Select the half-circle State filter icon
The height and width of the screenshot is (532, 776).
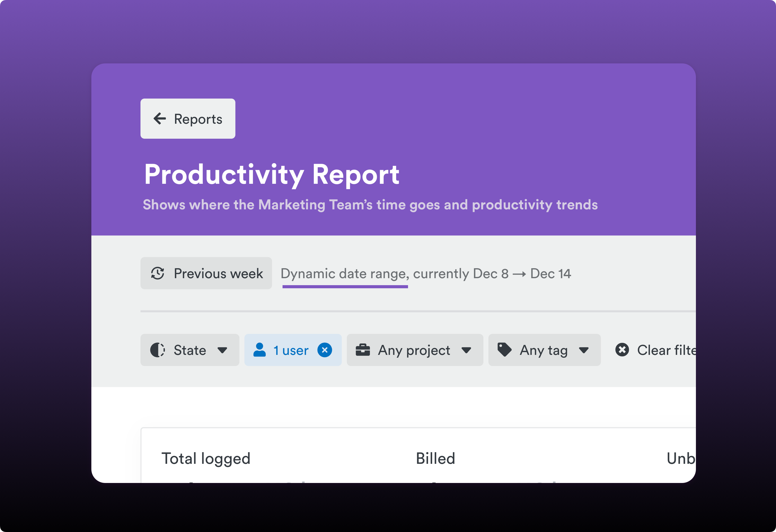[158, 350]
